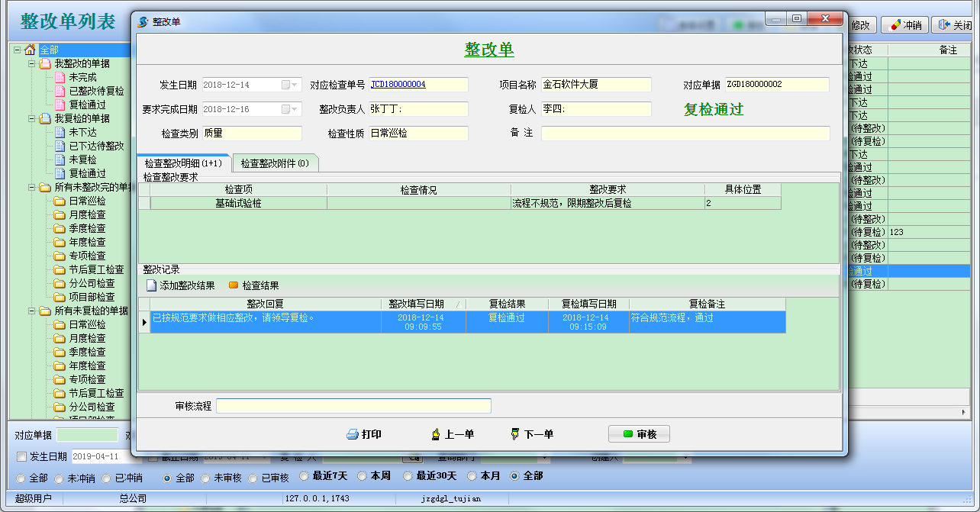The image size is (980, 512).
Task: Click the printer icon labeled 打印
Action: (353, 434)
